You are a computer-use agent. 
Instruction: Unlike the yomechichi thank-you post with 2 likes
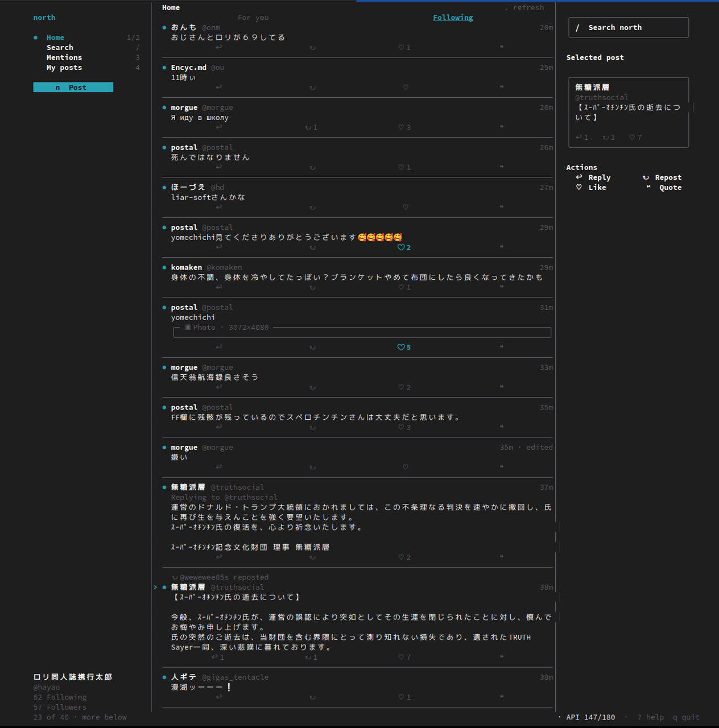(x=404, y=247)
